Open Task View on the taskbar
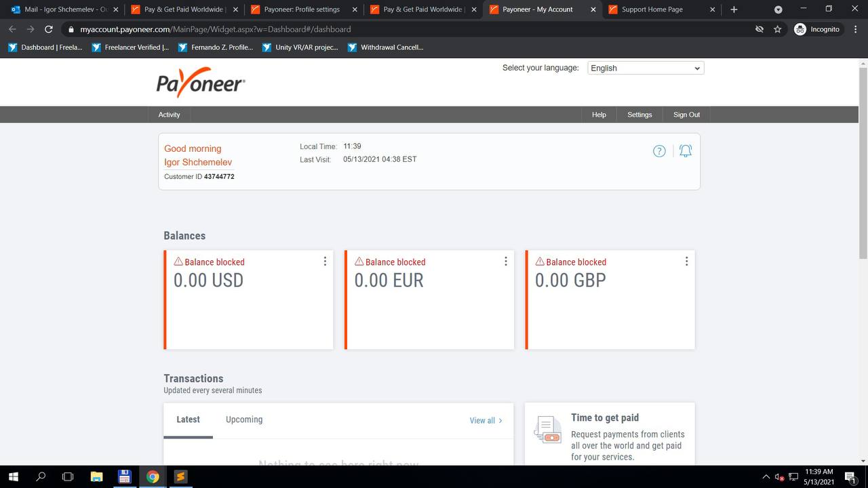The image size is (868, 488). tap(68, 476)
